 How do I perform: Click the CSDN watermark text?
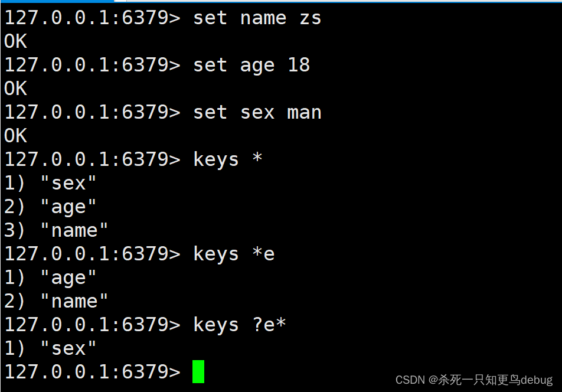[x=410, y=380]
